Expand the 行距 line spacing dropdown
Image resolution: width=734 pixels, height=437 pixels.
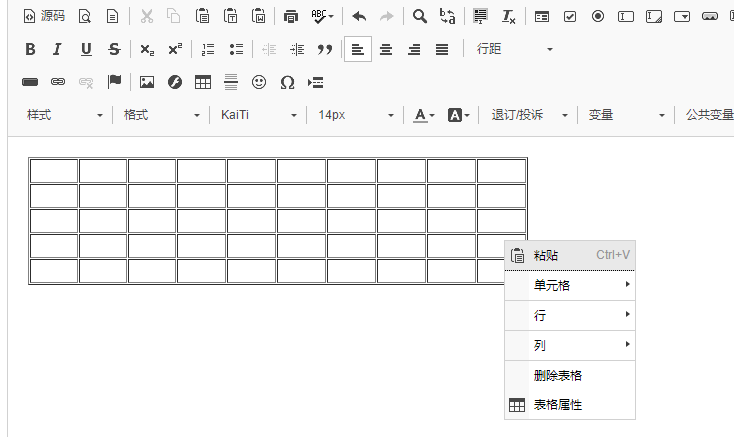pyautogui.click(x=514, y=49)
